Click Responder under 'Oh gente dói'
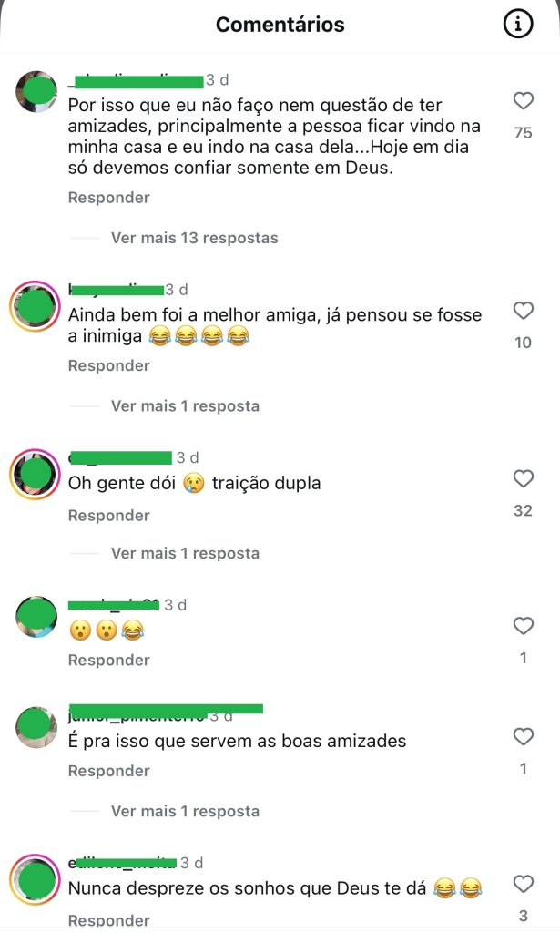Screen dimensions: 560x933 point(108,516)
